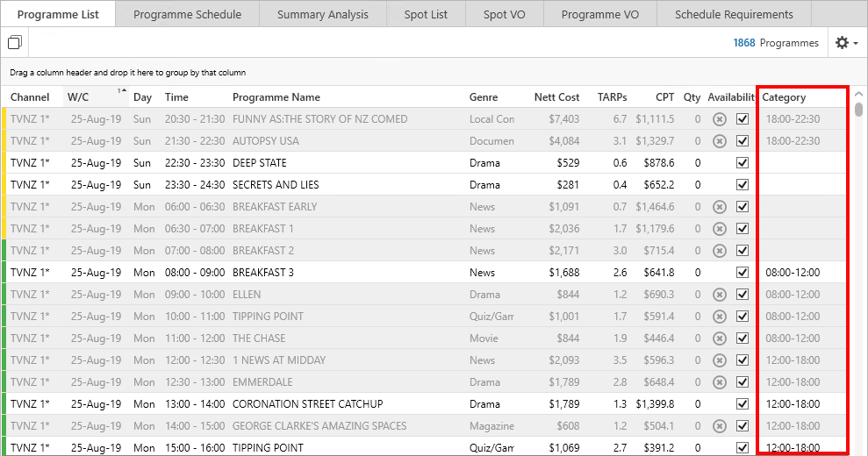Open the Schedule Requirements tab
This screenshot has height=456, width=868.
[x=734, y=14]
